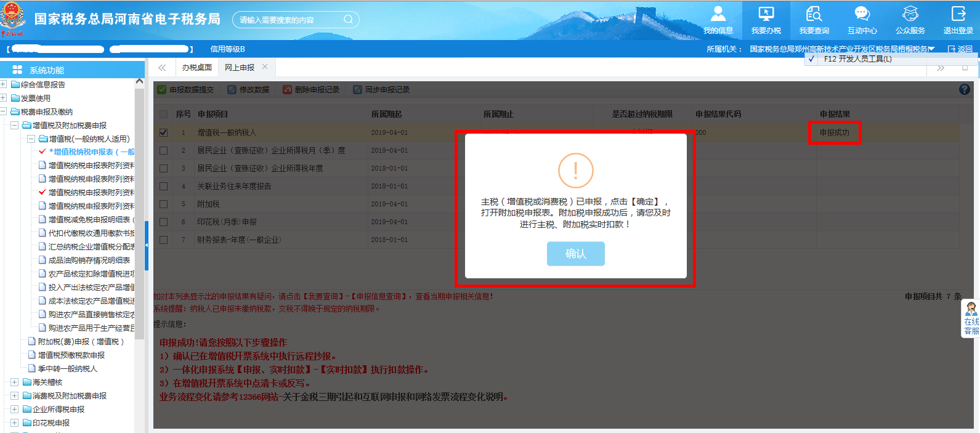Click the 申报数据提交 toolbar button

185,90
